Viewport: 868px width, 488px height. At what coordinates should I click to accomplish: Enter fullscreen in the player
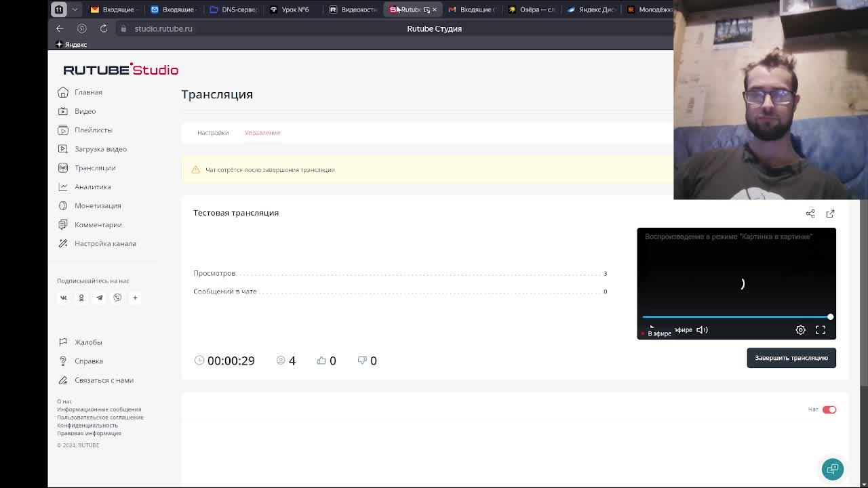pos(821,330)
